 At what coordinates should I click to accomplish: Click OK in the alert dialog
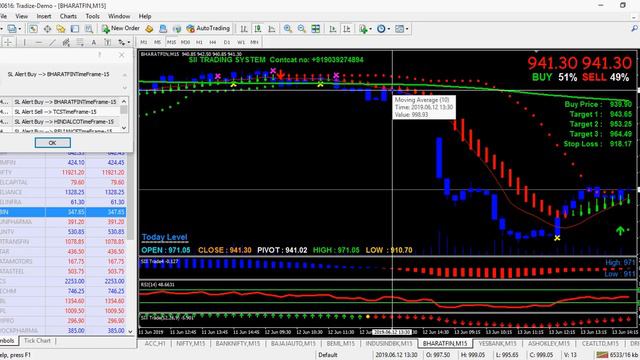tap(53, 143)
